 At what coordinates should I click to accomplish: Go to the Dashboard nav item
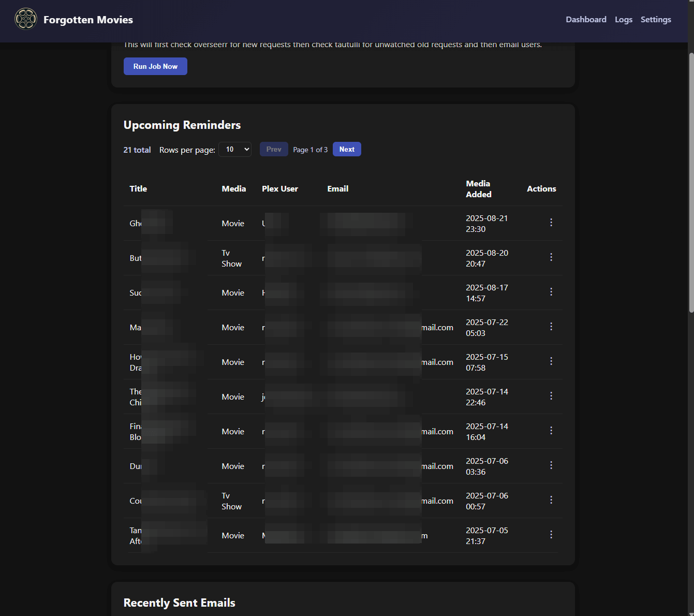click(x=586, y=20)
